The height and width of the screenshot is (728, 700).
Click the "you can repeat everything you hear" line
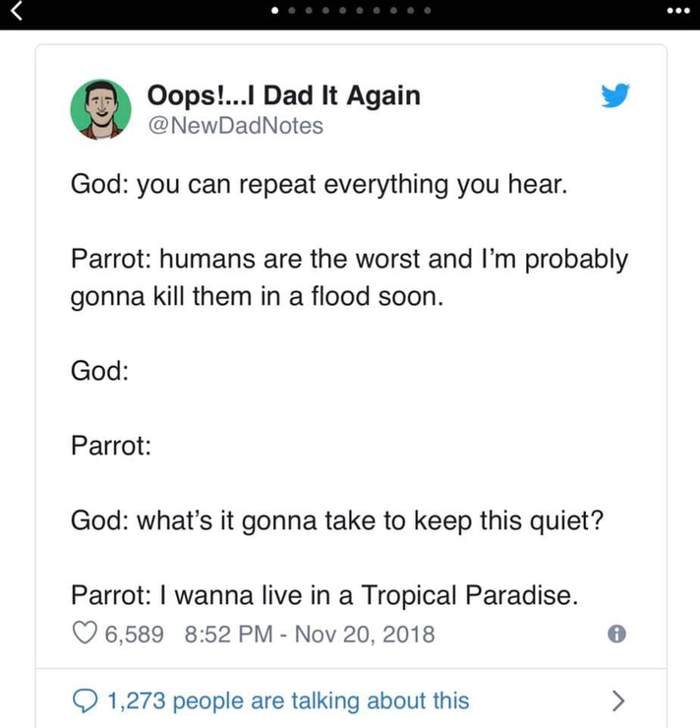[x=320, y=185]
